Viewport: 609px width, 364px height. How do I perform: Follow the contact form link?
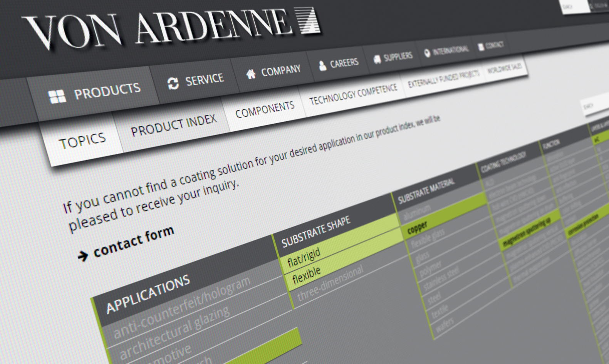coord(134,242)
